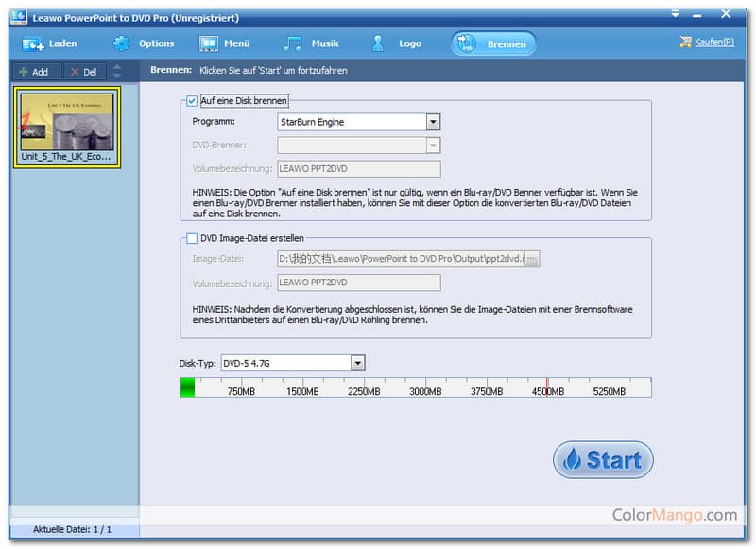Select the Brennen tab
Image resolution: width=756 pixels, height=549 pixels.
coord(493,43)
